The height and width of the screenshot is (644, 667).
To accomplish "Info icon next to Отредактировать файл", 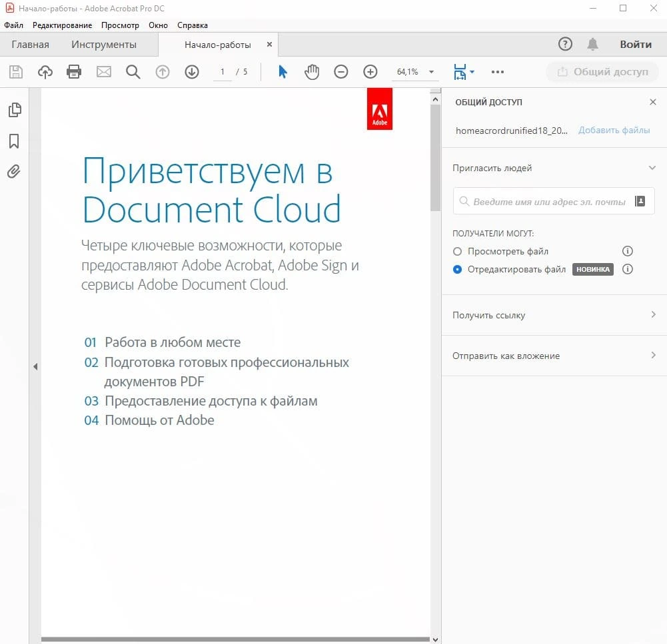I will point(628,269).
